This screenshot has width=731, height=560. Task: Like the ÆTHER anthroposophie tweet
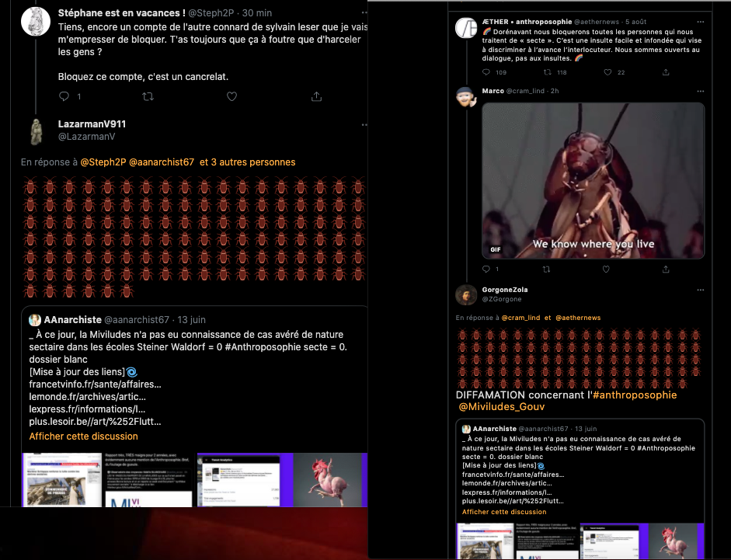point(607,72)
